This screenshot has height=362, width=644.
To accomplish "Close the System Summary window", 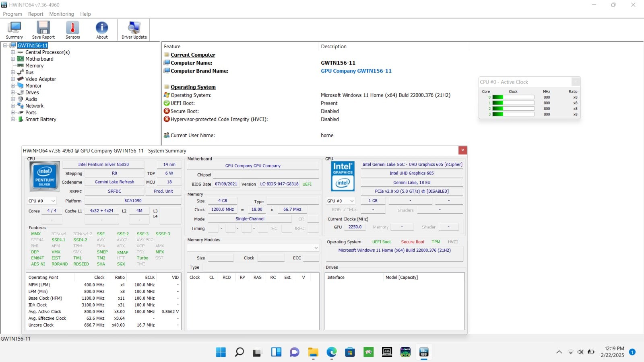I will [462, 150].
